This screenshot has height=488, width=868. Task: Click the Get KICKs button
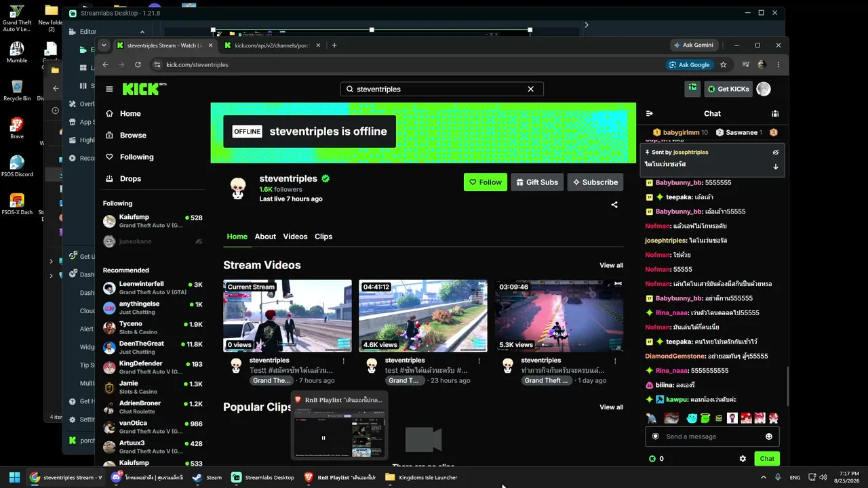click(728, 89)
